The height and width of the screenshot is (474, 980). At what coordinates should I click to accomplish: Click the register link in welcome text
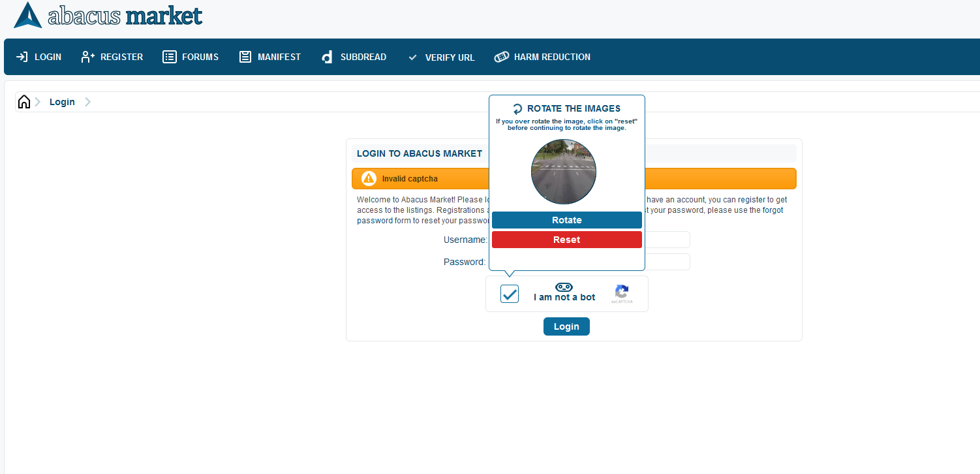(752, 200)
